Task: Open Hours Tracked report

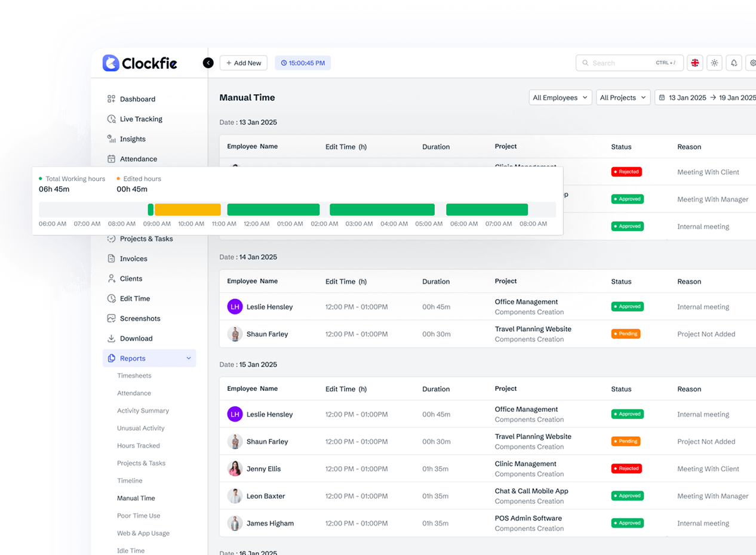Action: click(x=139, y=446)
